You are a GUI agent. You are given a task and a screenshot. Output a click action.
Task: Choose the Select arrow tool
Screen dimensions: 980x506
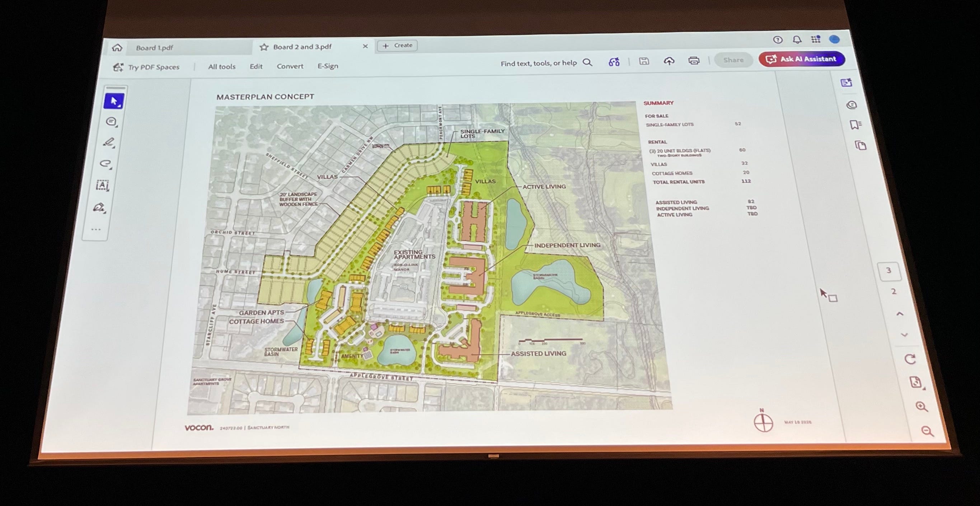pos(114,101)
